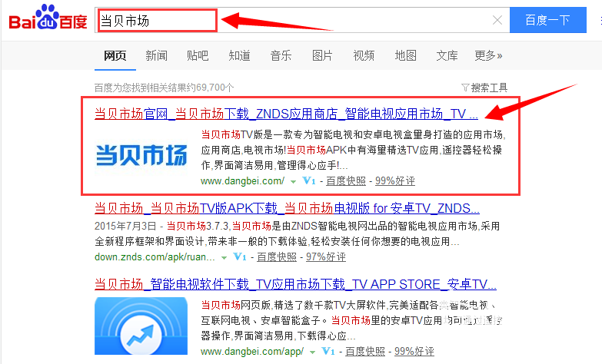The image size is (602, 364).
Task: Open 搜索工具 search tools filter
Action: point(484,88)
